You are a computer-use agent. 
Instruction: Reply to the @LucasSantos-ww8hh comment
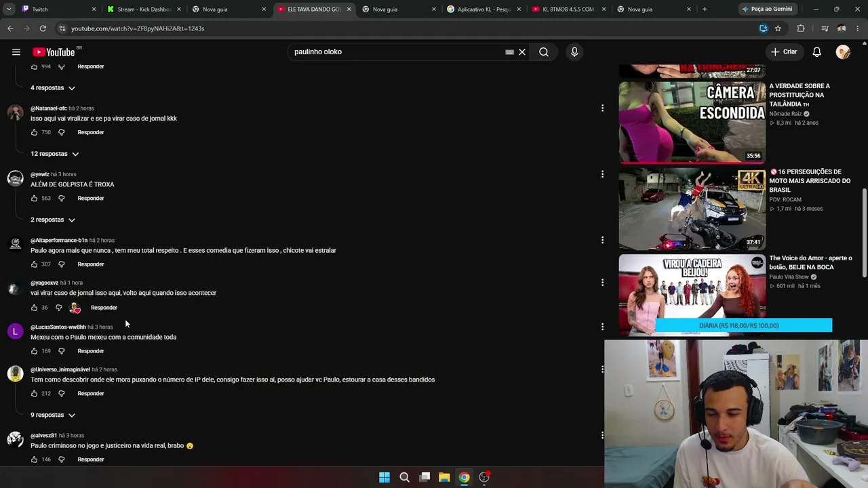[91, 351]
